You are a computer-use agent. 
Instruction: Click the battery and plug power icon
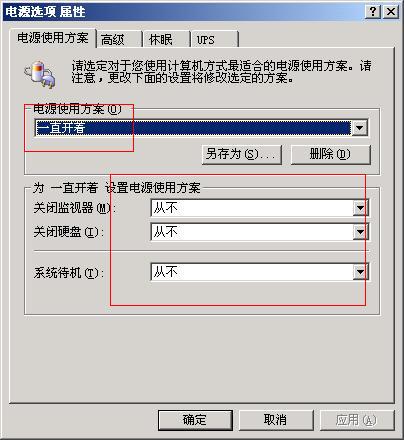coord(40,74)
